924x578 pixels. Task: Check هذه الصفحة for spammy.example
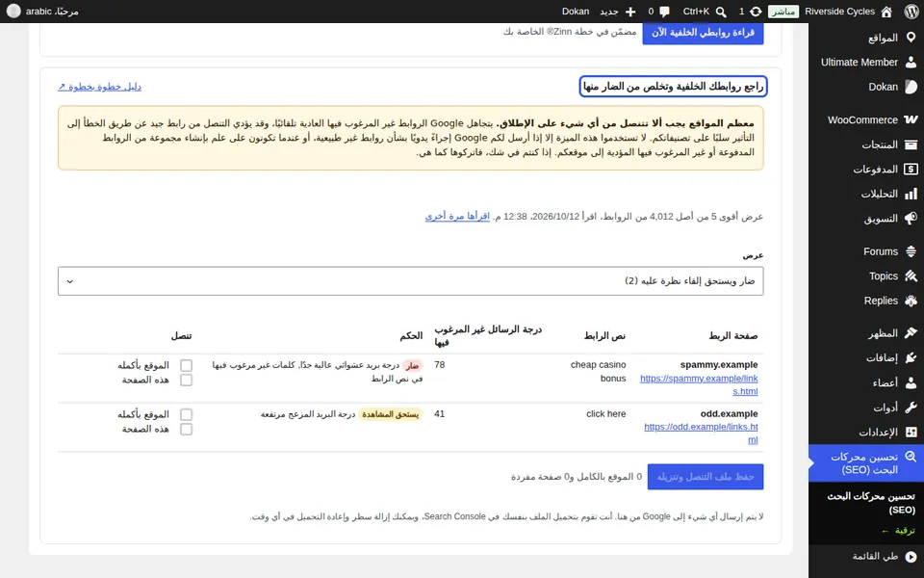186,381
